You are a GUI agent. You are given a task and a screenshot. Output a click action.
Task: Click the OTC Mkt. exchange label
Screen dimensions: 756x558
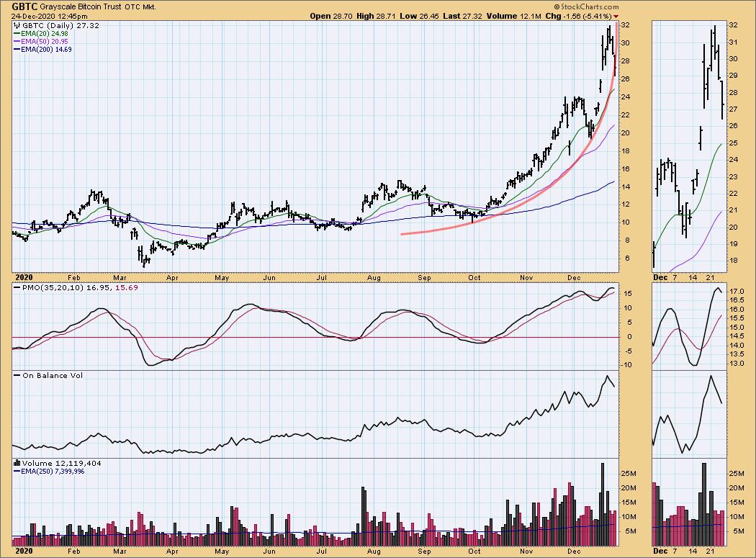pos(140,7)
